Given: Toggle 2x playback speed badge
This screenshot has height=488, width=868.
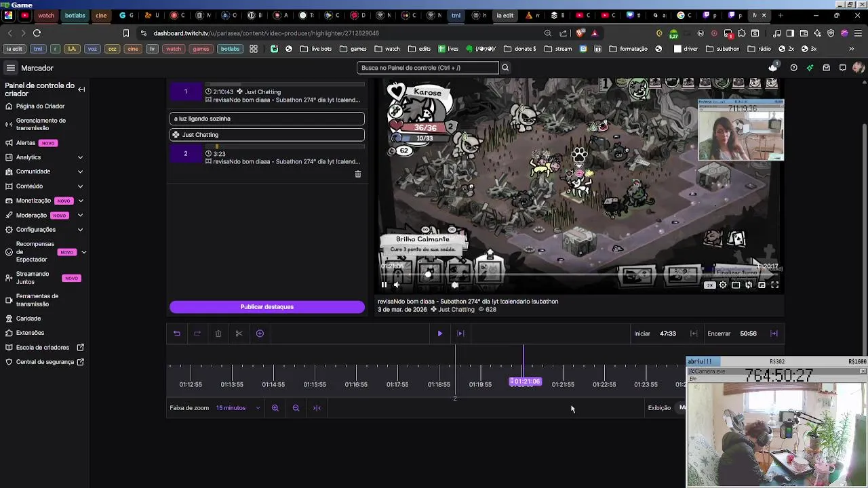Looking at the screenshot, I should 710,285.
